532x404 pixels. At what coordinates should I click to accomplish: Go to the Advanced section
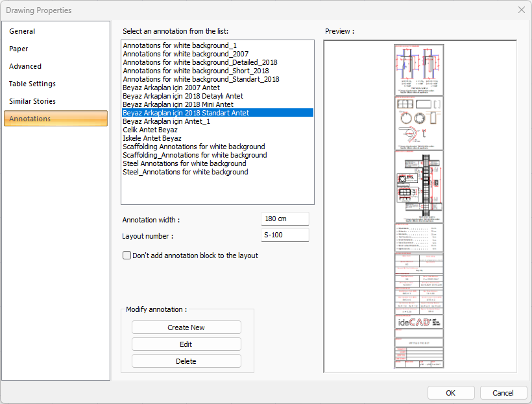pos(25,66)
